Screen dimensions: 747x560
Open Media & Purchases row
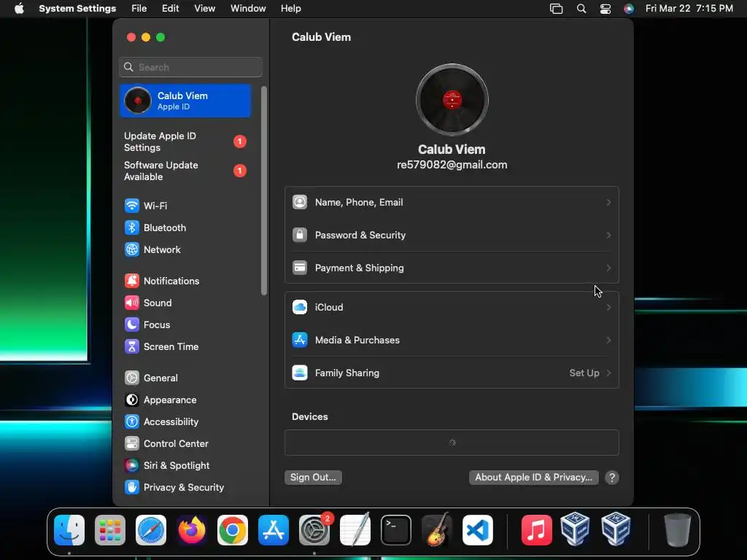(452, 340)
